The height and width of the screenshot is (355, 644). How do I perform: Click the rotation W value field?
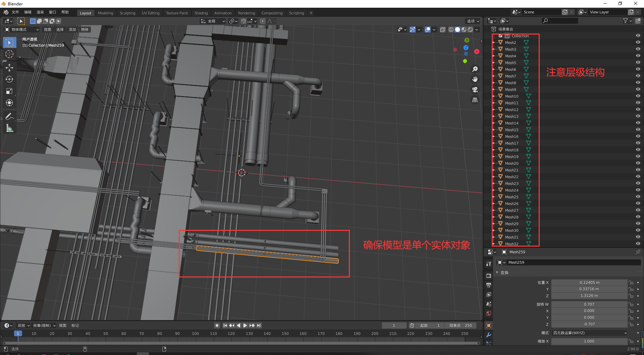589,304
